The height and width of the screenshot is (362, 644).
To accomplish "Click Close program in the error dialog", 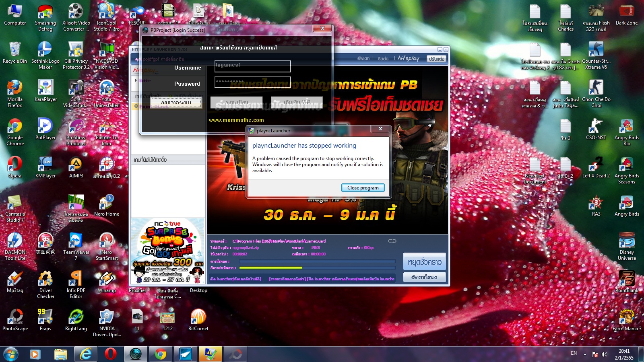I will [363, 188].
